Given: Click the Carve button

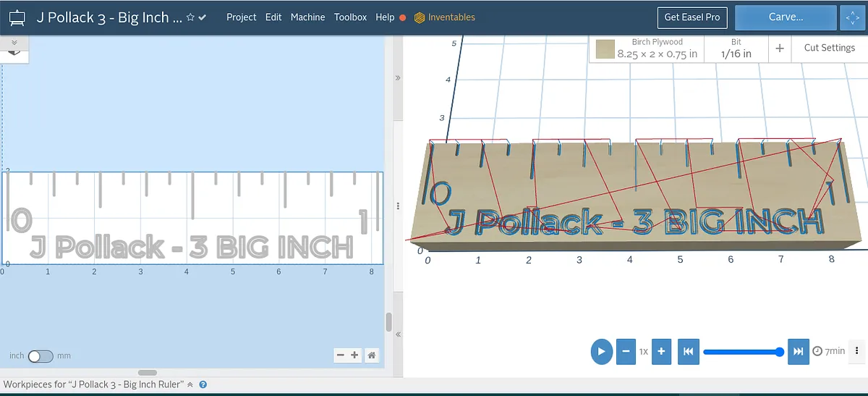Looking at the screenshot, I should (x=785, y=17).
